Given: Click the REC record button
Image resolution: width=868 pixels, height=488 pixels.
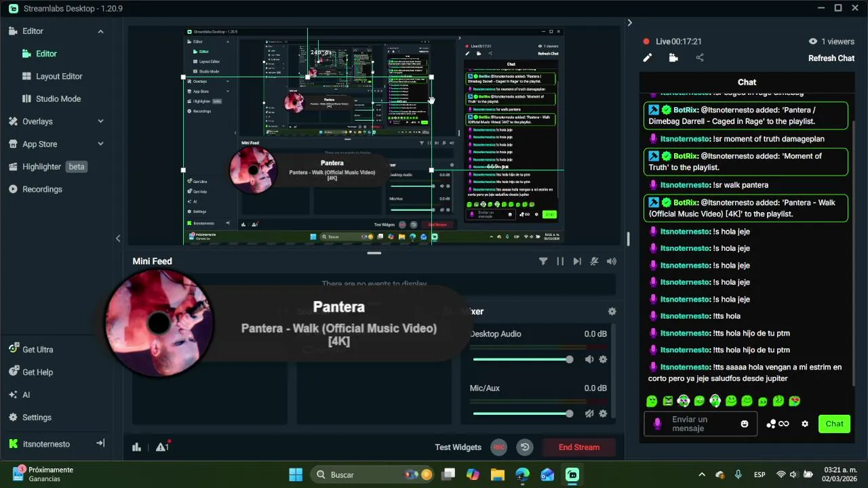Looking at the screenshot, I should click(499, 447).
